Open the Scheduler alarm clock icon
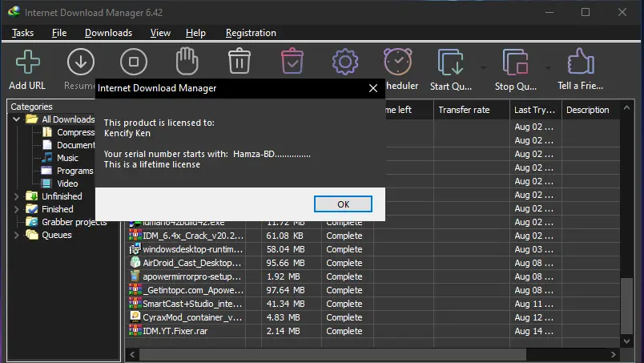644x363 pixels. tap(397, 62)
